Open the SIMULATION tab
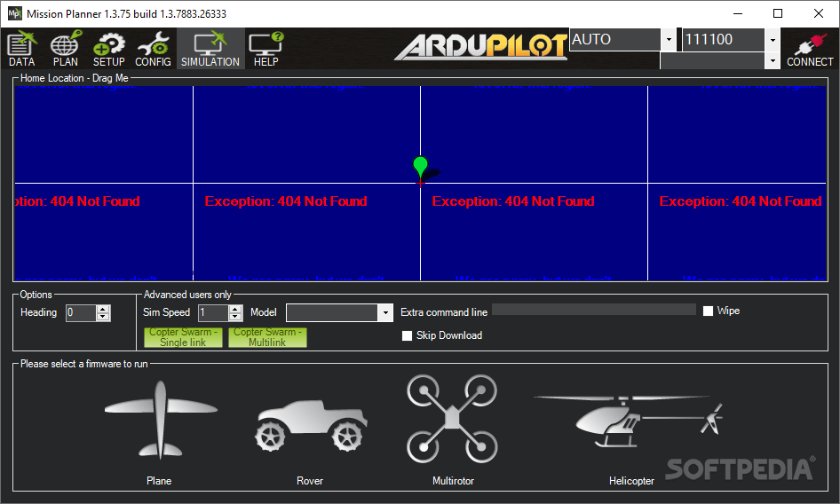Viewport: 840px width, 504px height. (x=210, y=49)
